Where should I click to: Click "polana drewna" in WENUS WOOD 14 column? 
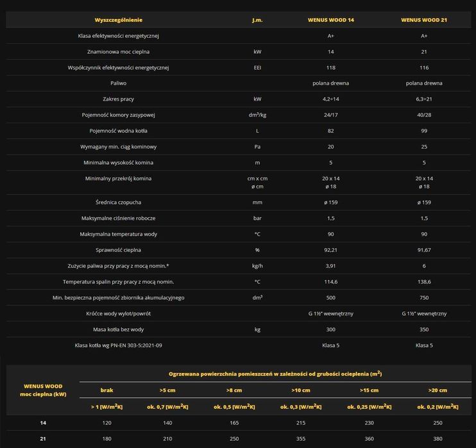click(x=330, y=83)
